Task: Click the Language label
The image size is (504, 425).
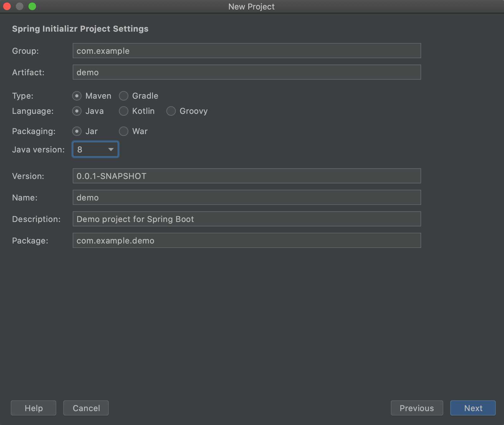Action: (33, 111)
